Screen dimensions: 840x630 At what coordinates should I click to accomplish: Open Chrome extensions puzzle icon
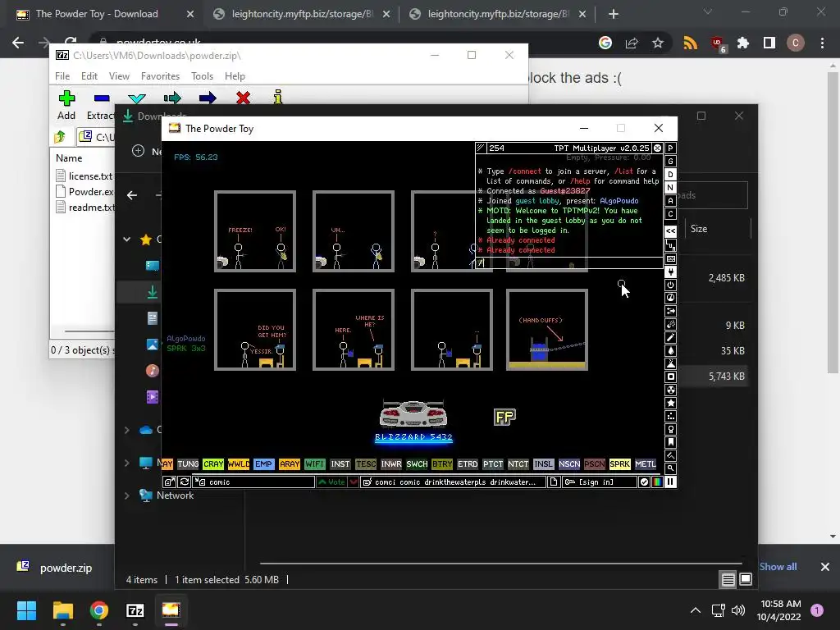743,43
